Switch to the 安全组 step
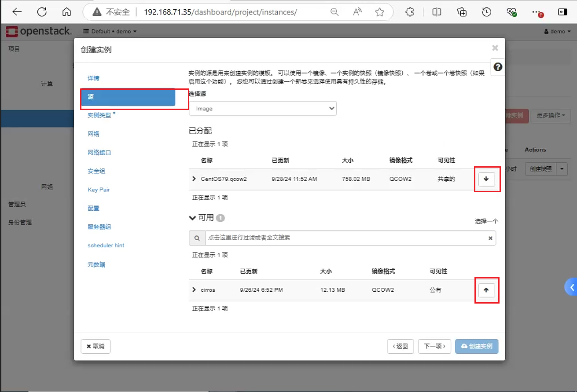Image resolution: width=577 pixels, height=392 pixels. click(96, 171)
